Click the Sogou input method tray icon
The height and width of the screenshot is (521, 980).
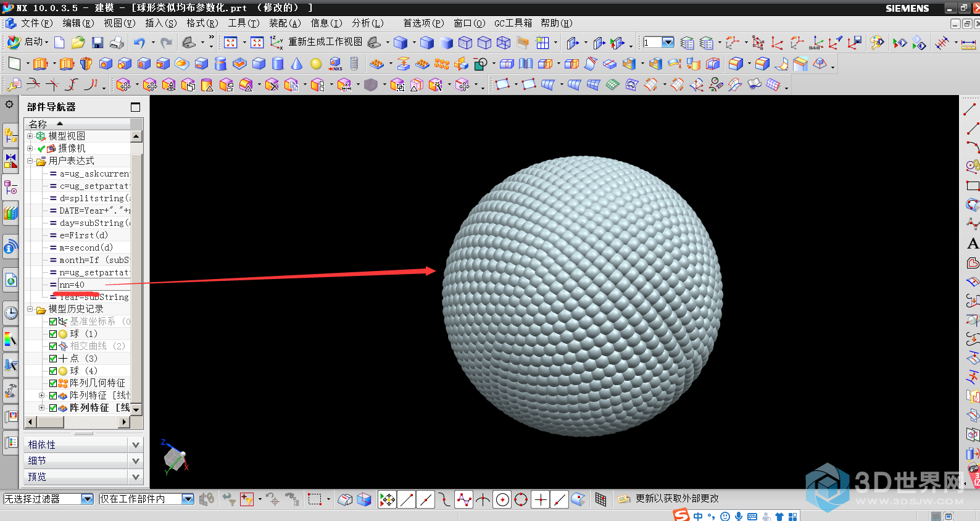[681, 515]
